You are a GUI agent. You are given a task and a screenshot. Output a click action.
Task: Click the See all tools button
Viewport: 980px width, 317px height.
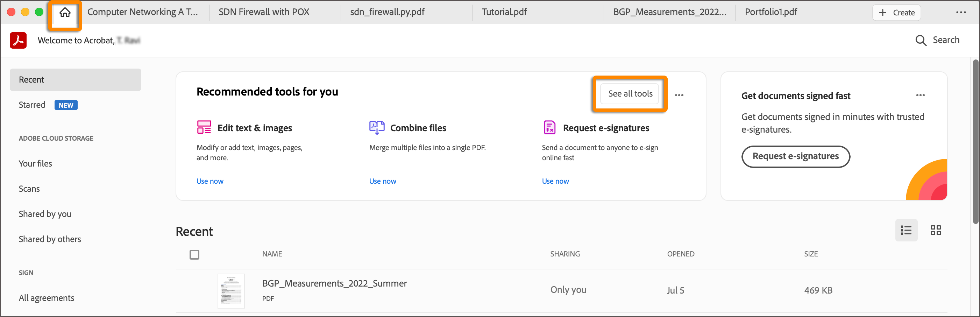[x=630, y=94]
